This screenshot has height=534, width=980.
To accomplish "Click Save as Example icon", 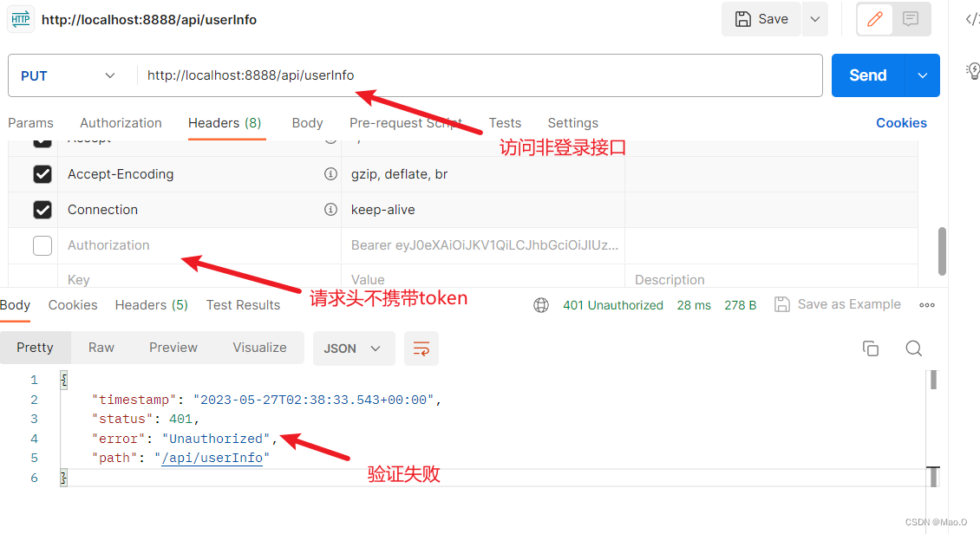I will [x=782, y=305].
